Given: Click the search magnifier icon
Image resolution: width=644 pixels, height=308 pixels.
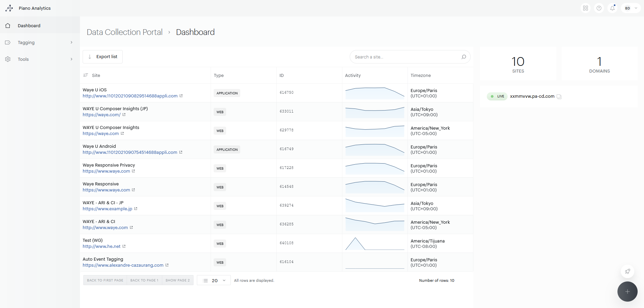Looking at the screenshot, I should tap(464, 57).
